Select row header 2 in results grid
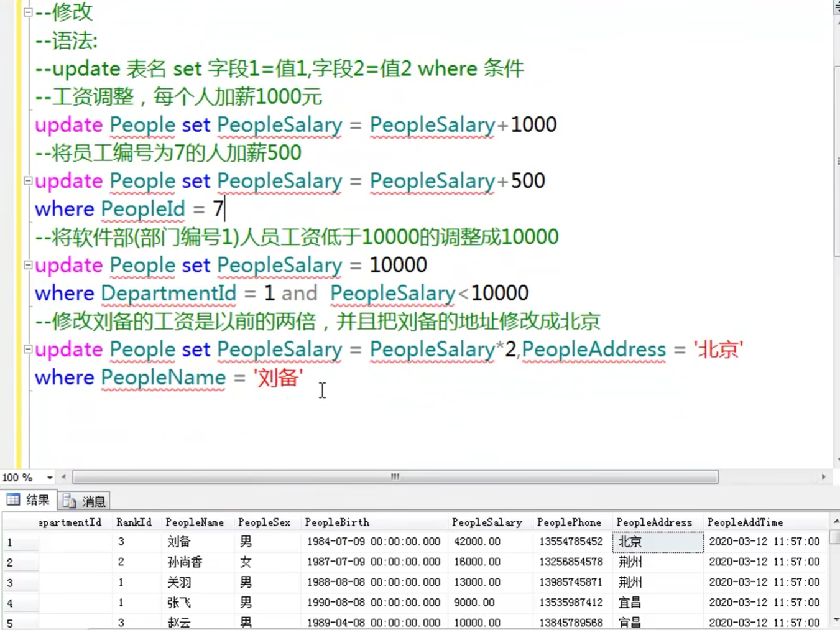The image size is (840, 630). (x=20, y=563)
